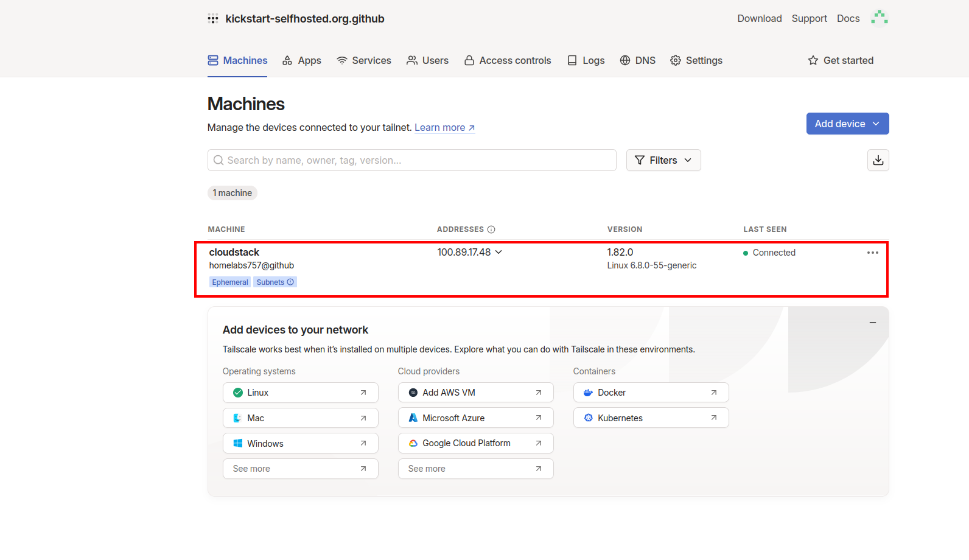Click the Windows install button
The image size is (969, 560).
pyautogui.click(x=300, y=443)
